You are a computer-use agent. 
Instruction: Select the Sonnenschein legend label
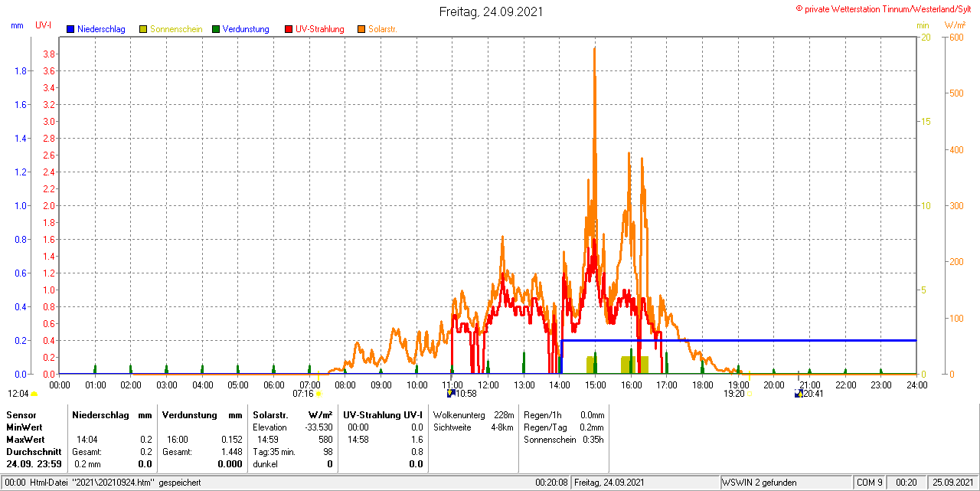click(176, 29)
